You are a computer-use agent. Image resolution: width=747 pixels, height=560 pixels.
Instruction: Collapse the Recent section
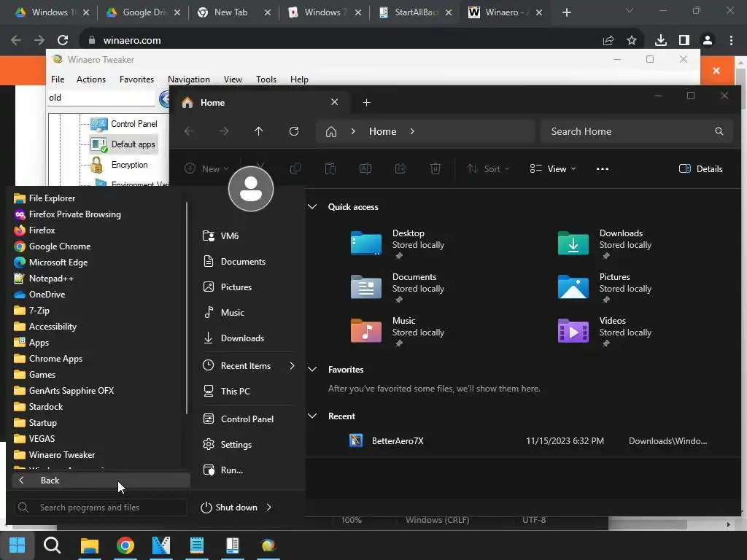tap(312, 416)
